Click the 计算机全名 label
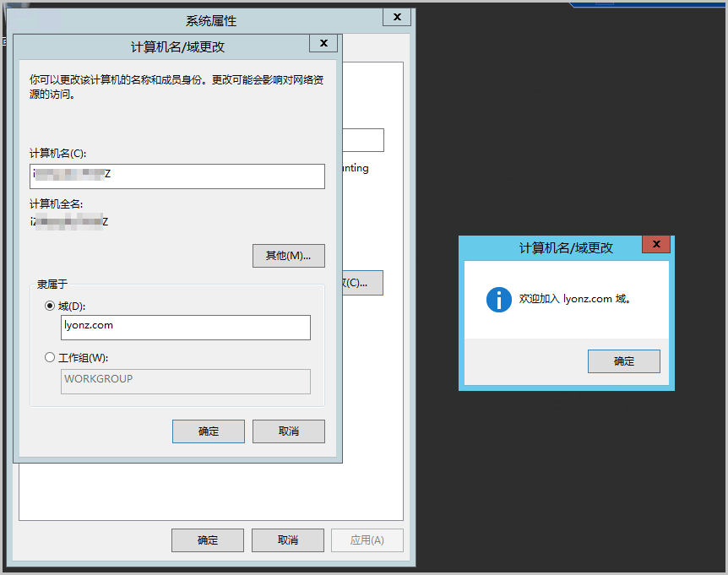The image size is (728, 575). pyautogui.click(x=57, y=203)
